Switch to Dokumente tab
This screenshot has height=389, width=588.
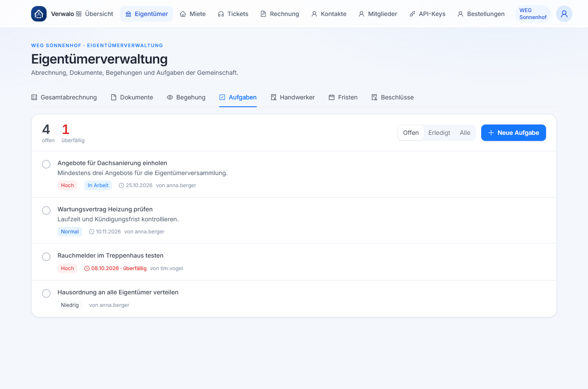(132, 97)
